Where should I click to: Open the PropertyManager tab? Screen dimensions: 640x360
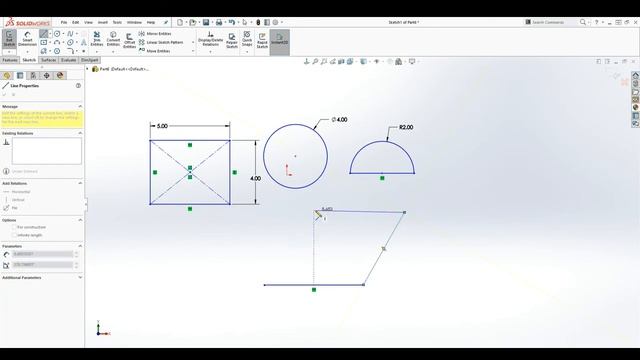(20, 76)
